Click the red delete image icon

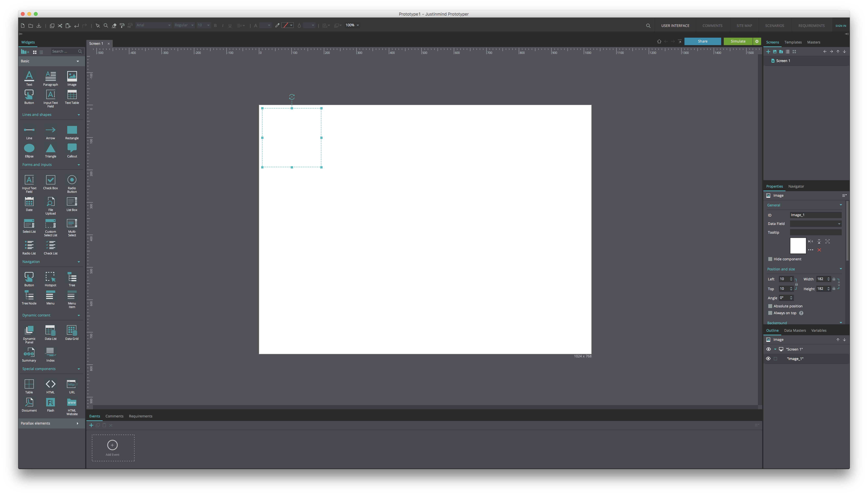[x=819, y=250]
